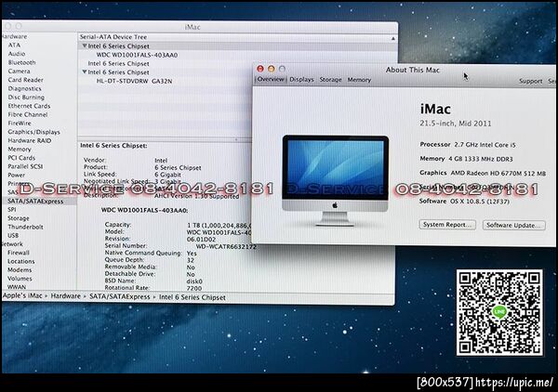Select the HL-DT-STDVDRW GA32N device row
The image size is (558, 392).
click(134, 81)
